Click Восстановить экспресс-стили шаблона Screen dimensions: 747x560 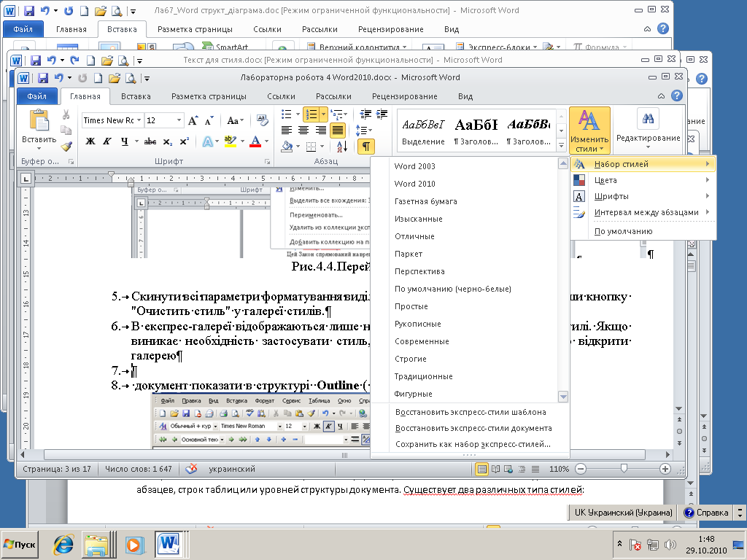[469, 413]
